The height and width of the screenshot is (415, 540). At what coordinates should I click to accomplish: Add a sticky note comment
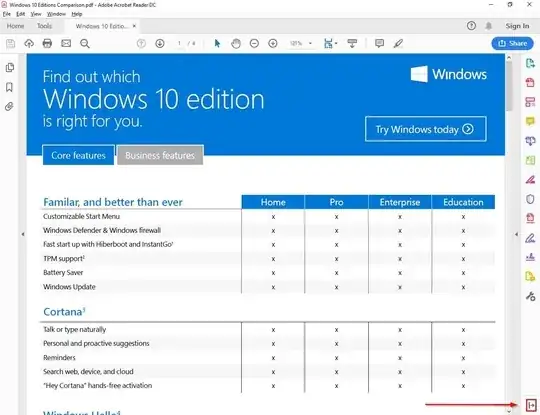[x=379, y=43]
